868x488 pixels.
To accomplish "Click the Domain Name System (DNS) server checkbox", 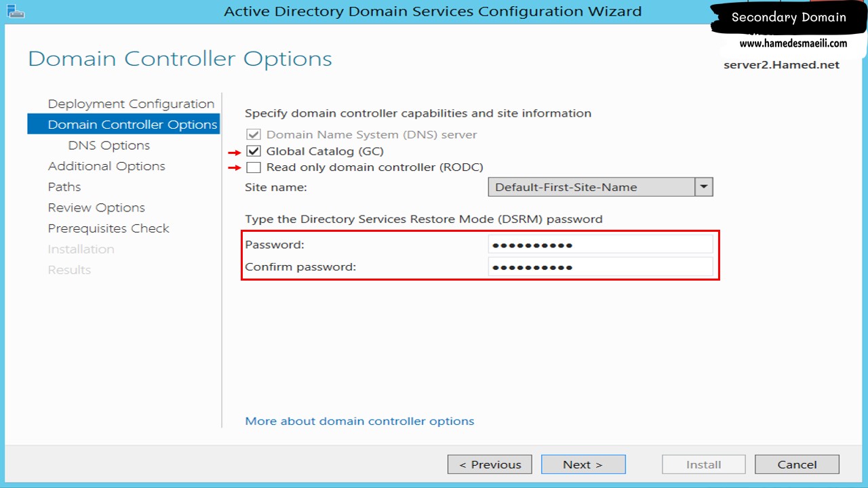I will 254,135.
